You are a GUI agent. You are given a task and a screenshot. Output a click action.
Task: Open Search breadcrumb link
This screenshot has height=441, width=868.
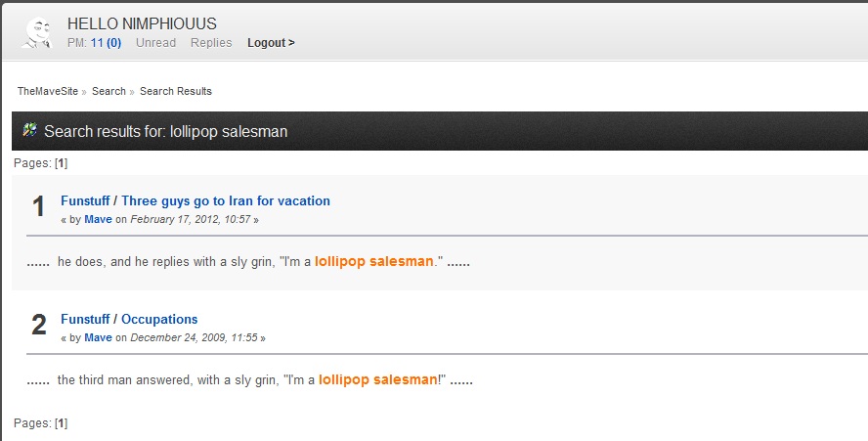(108, 91)
